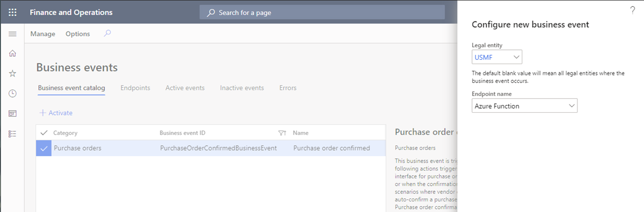Open Modules list icon in sidebar
Image resolution: width=644 pixels, height=212 pixels.
pyautogui.click(x=13, y=134)
